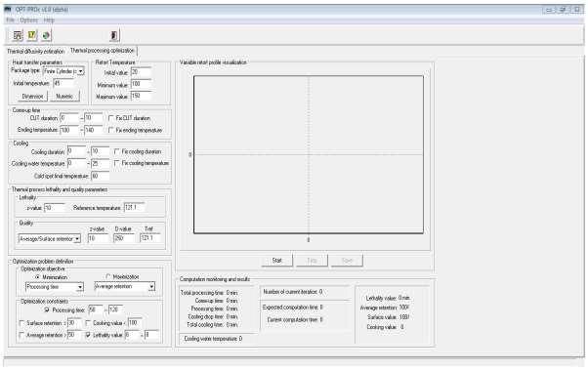Switch to Thermal diffusivity estimation tab
The image size is (588, 371).
coord(36,52)
